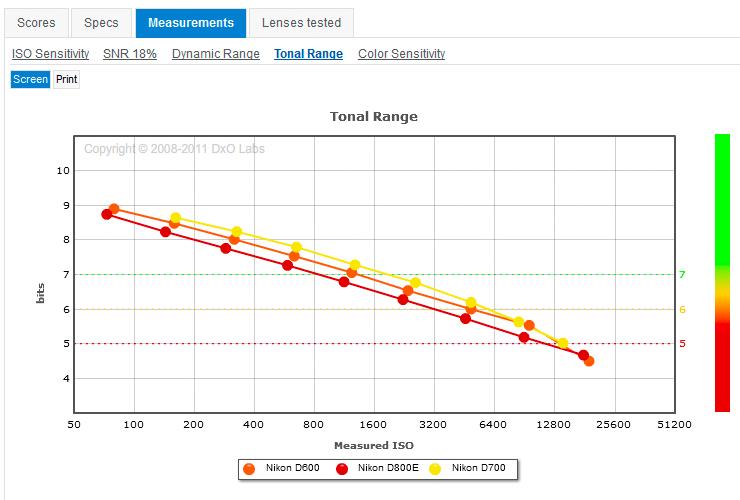Click the Nikon D600 legend label
The width and height of the screenshot is (740, 500).
click(293, 468)
